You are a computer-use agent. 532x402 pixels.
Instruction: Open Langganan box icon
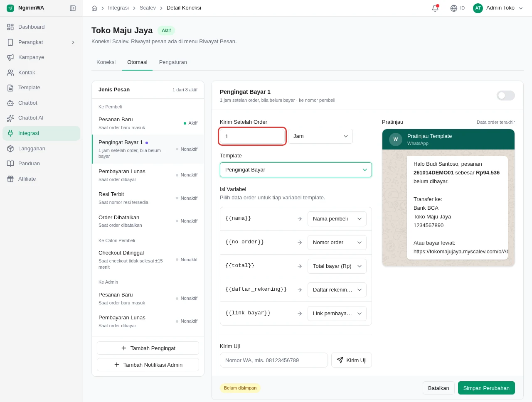(10, 149)
